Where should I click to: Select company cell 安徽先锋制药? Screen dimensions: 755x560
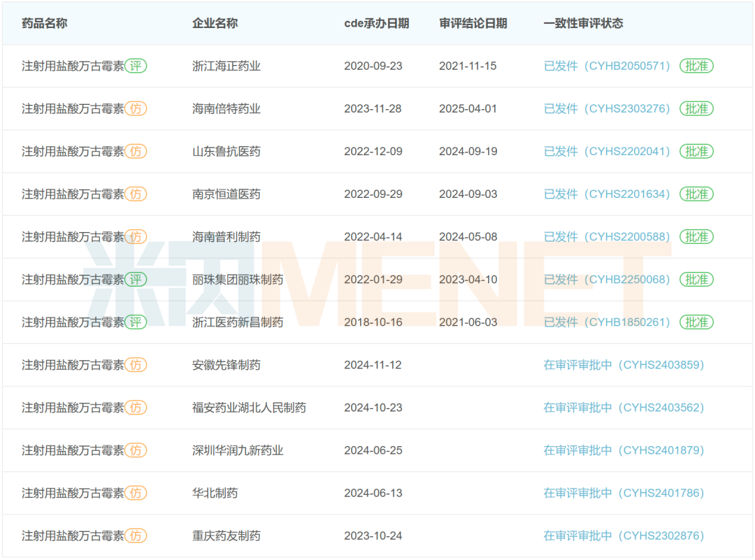(226, 365)
